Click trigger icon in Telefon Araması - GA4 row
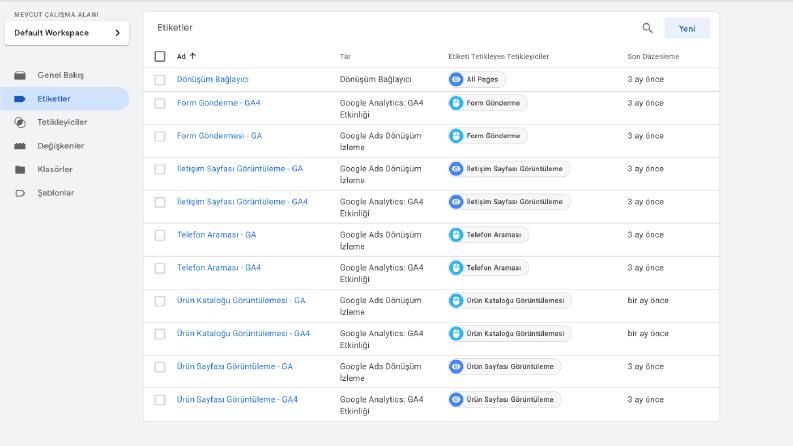Screen dimensions: 793x446 coord(456,267)
